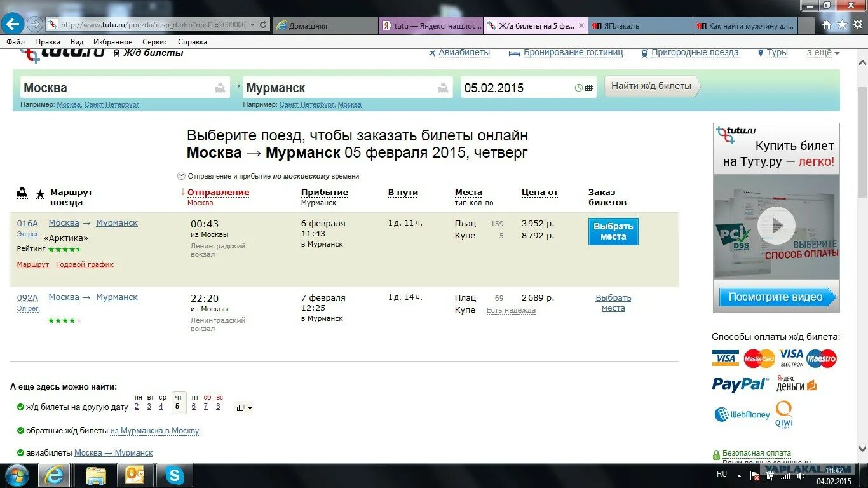Viewport: 868px width, 488px height.
Task: Open 'Бронирование гостиниц' link
Action: click(x=573, y=53)
